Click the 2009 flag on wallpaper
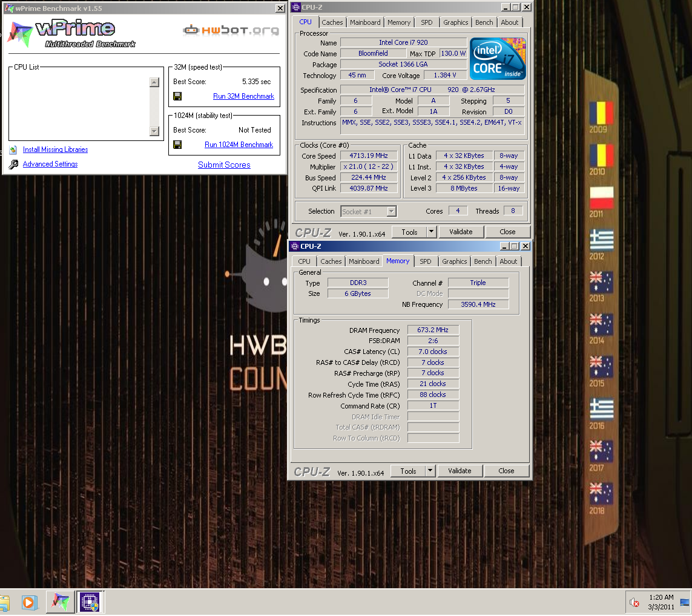This screenshot has width=692, height=616. (601, 113)
